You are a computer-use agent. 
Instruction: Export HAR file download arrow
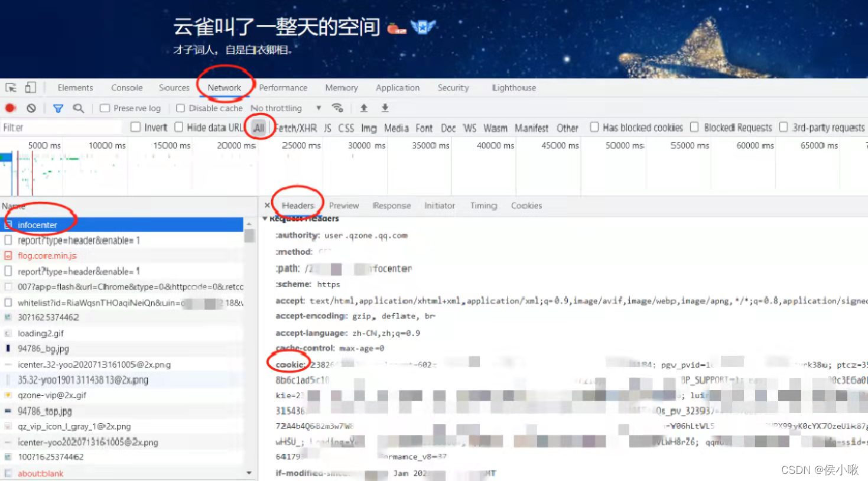pyautogui.click(x=385, y=108)
